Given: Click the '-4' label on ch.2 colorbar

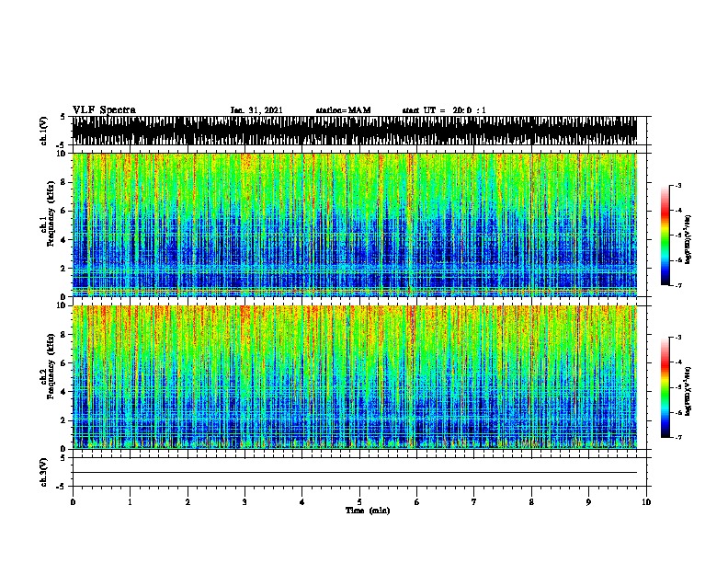Looking at the screenshot, I should [x=677, y=362].
